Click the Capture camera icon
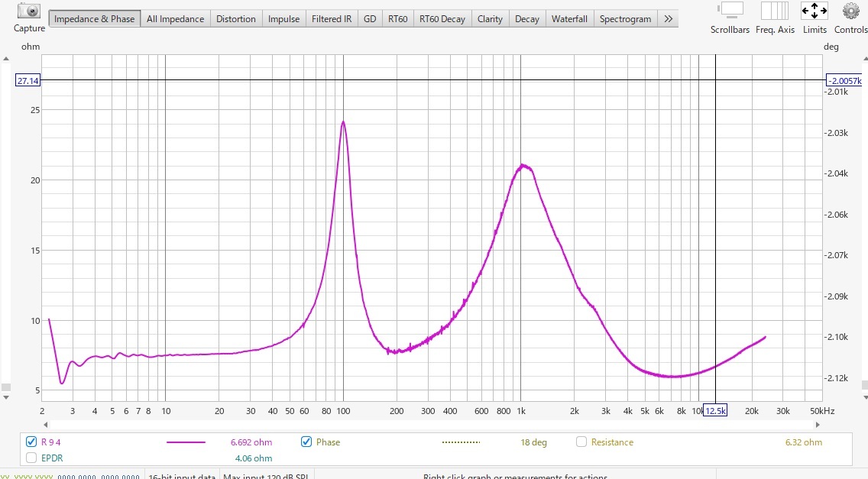The width and height of the screenshot is (868, 479). [29, 11]
